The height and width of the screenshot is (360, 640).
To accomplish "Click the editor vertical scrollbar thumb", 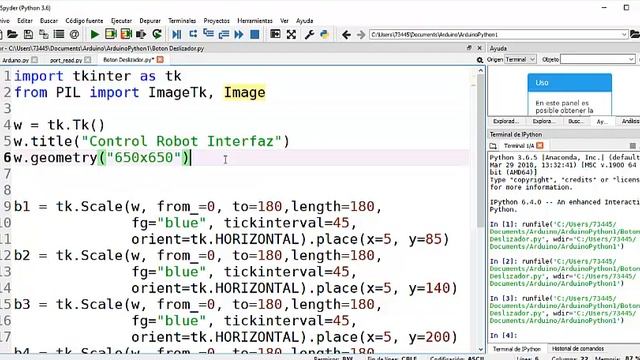I will coord(480,151).
